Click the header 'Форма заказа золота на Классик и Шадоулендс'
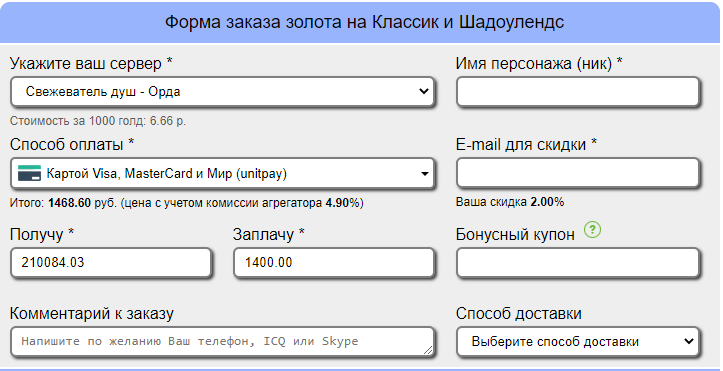The width and height of the screenshot is (723, 371). click(x=364, y=22)
